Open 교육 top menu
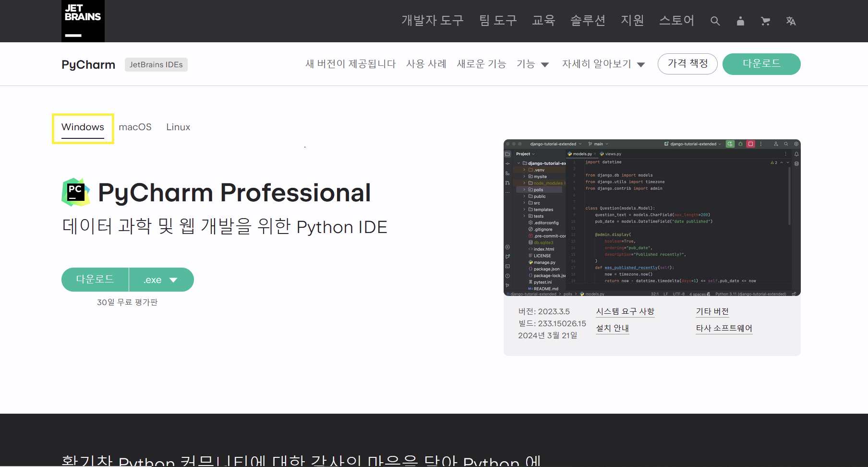 pyautogui.click(x=543, y=20)
